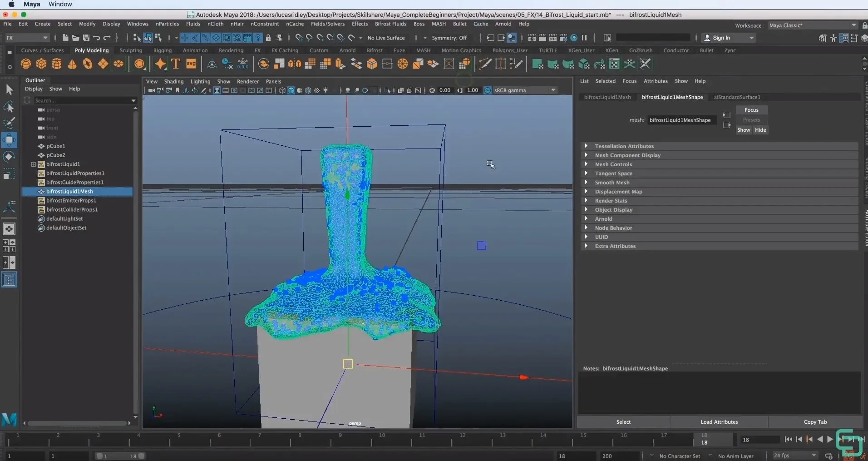The height and width of the screenshot is (461, 868).
Task: Expand the bifrostLiquid1 node in Outliner
Action: (x=34, y=164)
